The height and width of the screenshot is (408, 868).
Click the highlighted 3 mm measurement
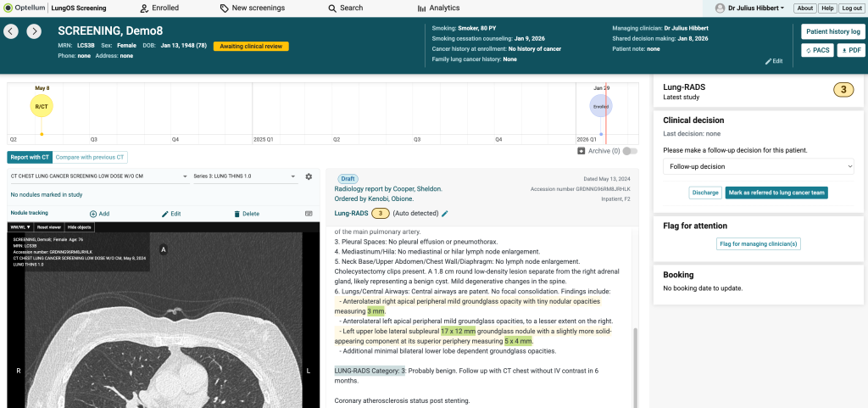pos(376,311)
